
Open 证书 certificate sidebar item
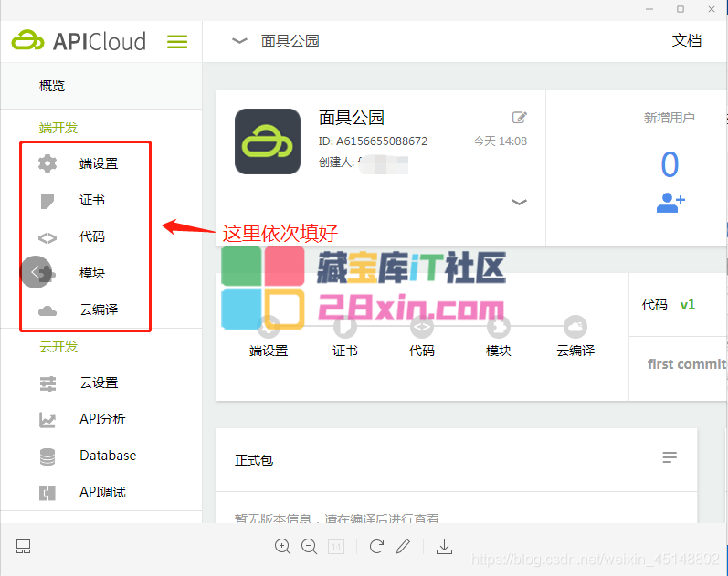(x=91, y=201)
